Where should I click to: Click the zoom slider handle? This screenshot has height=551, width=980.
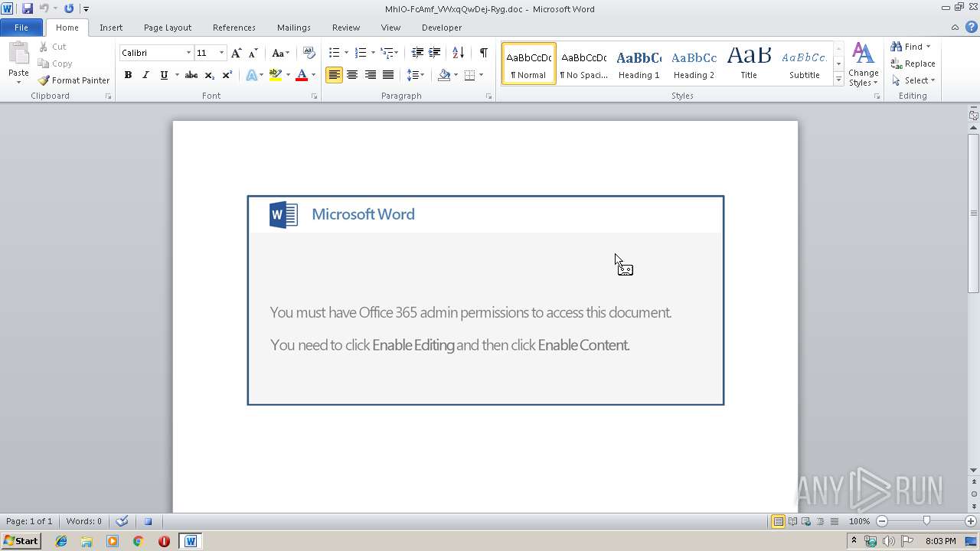pos(926,521)
